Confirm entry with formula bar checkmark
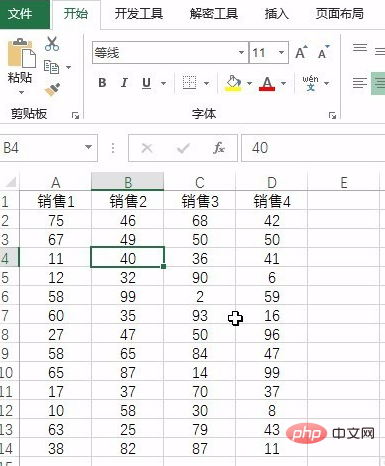Image resolution: width=385 pixels, height=466 pixels. click(x=183, y=148)
